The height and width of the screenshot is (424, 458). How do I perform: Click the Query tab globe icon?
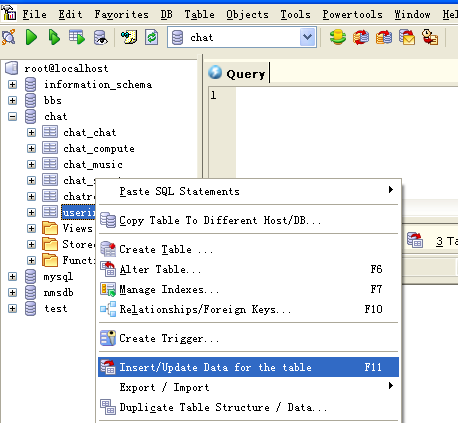click(x=215, y=72)
